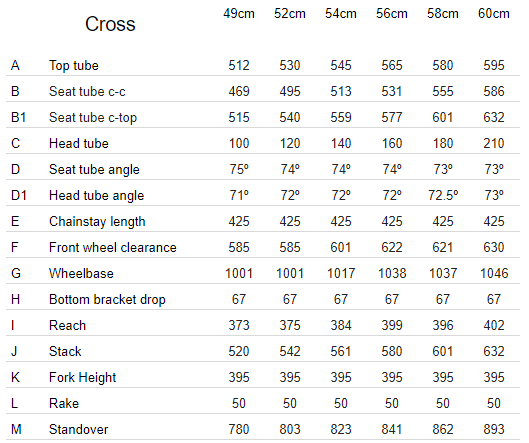Select the Seat tube c-top label
Screen dimensions: 529x443
click(x=93, y=117)
